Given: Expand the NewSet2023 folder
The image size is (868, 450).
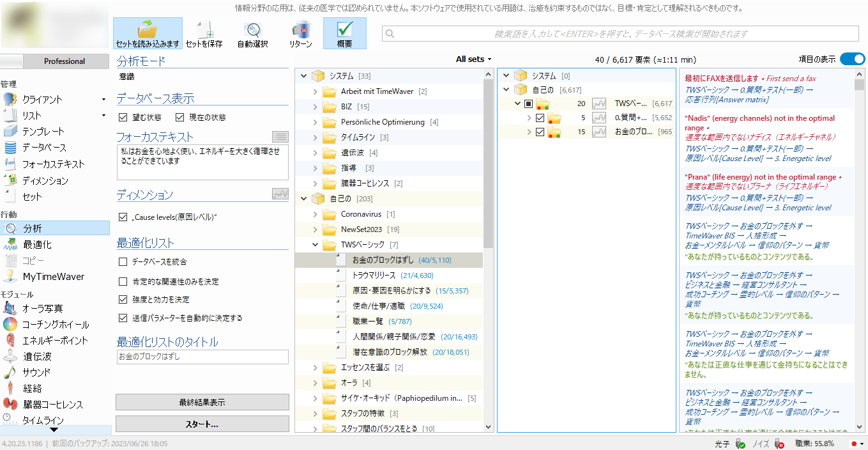Looking at the screenshot, I should tap(316, 229).
